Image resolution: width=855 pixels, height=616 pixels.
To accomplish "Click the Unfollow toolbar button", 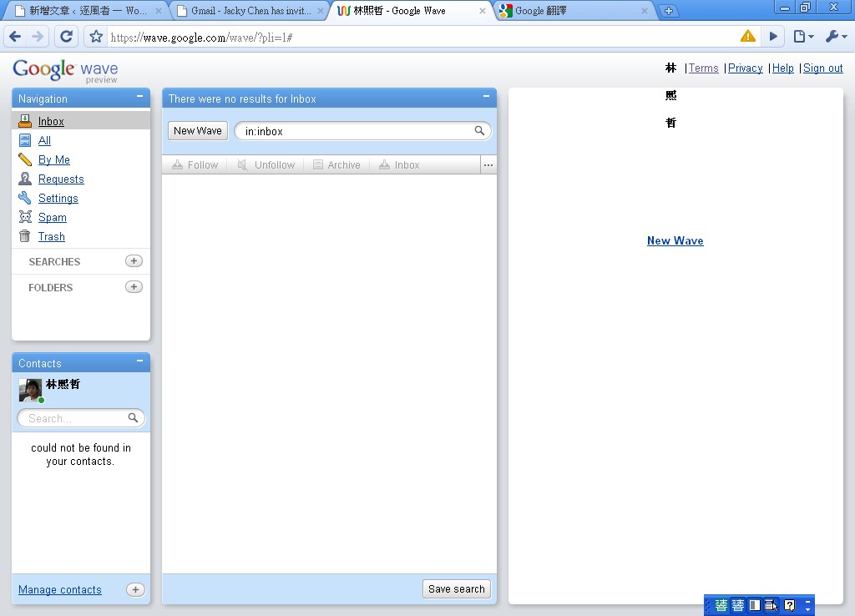I will point(266,164).
